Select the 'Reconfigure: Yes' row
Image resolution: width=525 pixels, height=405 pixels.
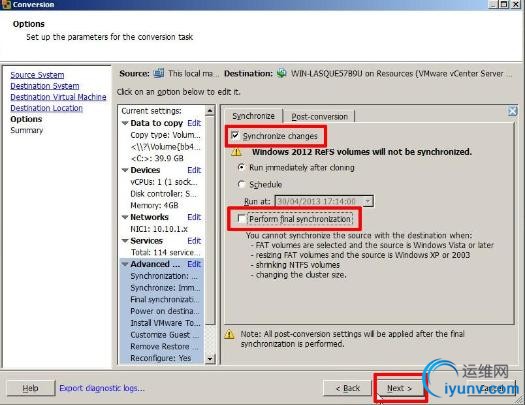[161, 358]
